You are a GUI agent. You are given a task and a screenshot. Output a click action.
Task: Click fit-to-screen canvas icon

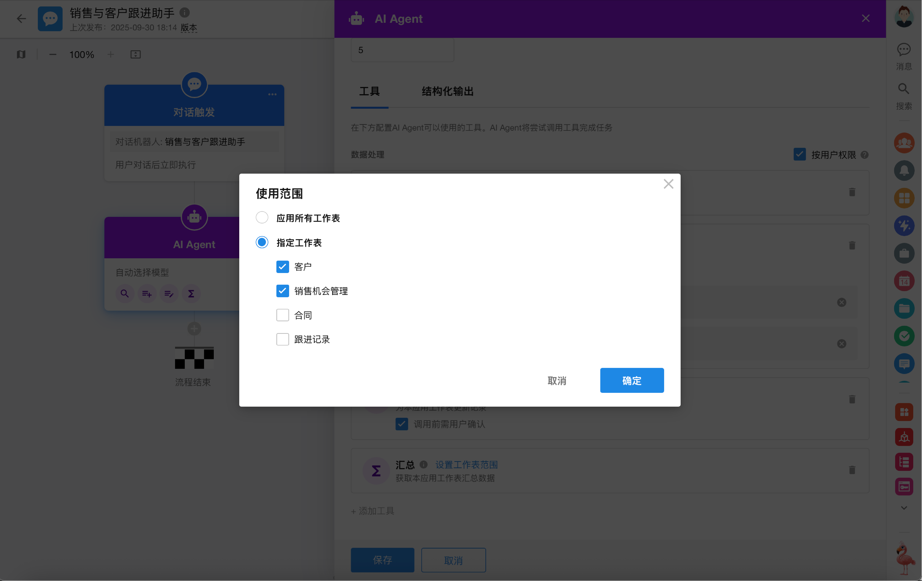(x=135, y=55)
